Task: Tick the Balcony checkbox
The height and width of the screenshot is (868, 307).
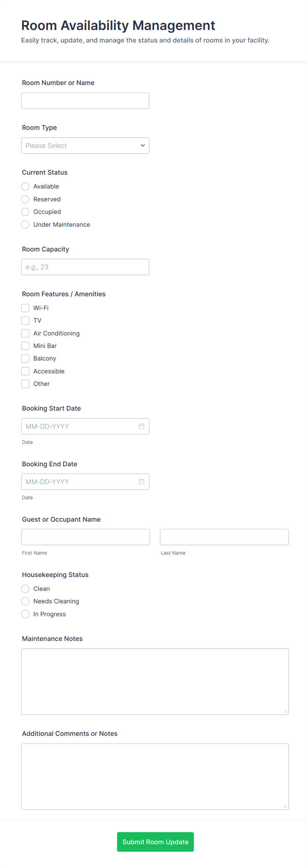Action: coord(25,358)
